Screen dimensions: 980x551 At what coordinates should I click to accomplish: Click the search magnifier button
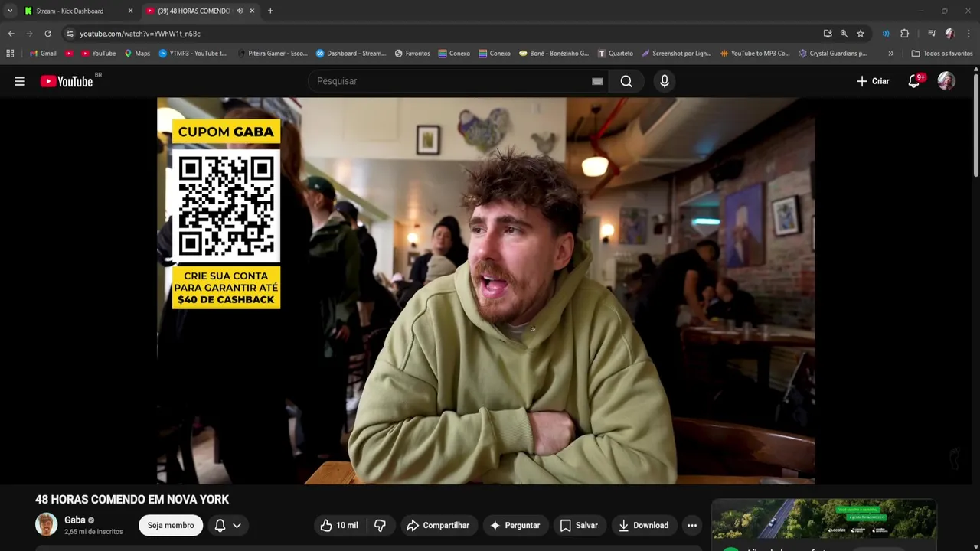point(626,81)
